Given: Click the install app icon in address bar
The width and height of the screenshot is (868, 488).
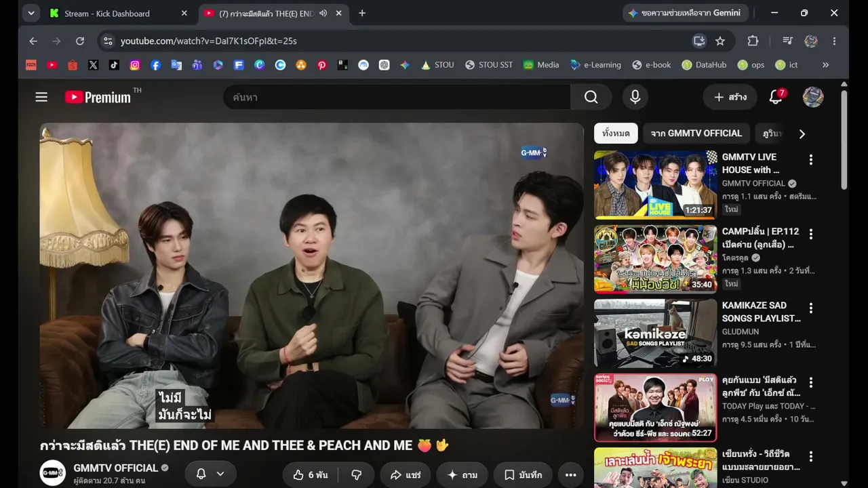Looking at the screenshot, I should [x=699, y=41].
